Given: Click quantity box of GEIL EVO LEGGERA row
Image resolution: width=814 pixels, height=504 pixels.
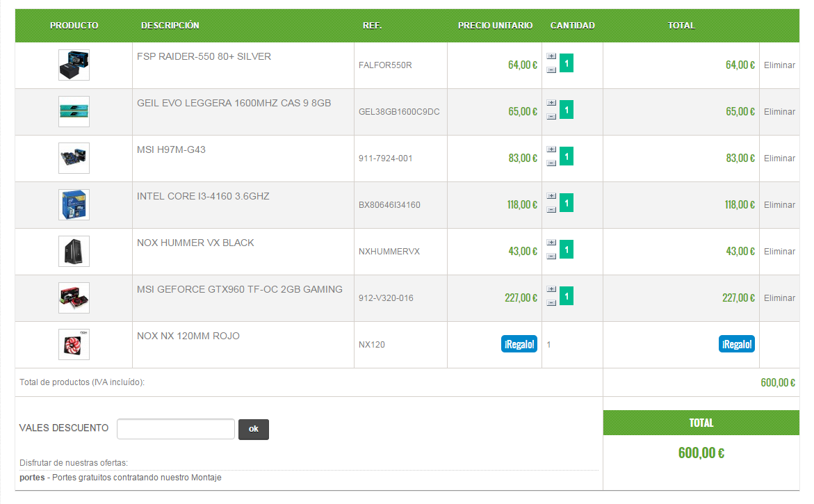Looking at the screenshot, I should [567, 110].
